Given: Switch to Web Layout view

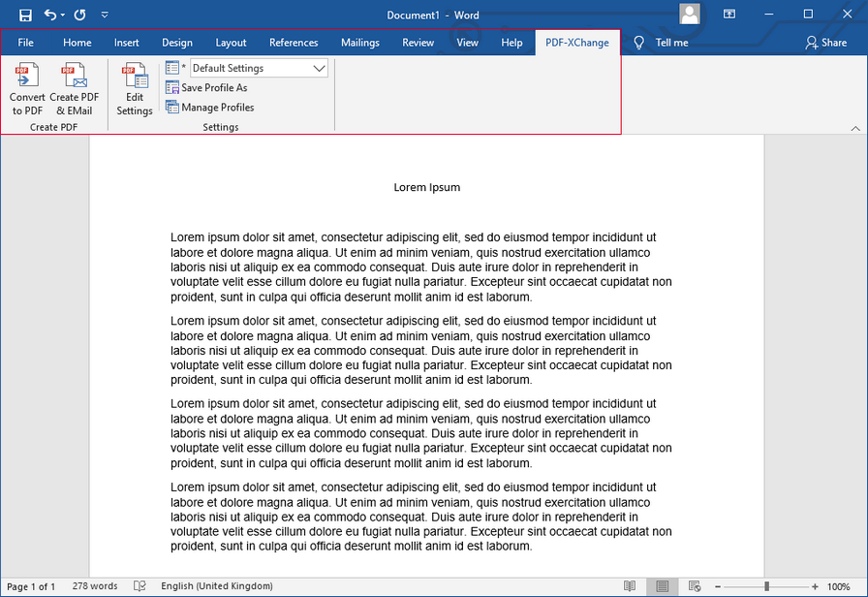Looking at the screenshot, I should [695, 586].
